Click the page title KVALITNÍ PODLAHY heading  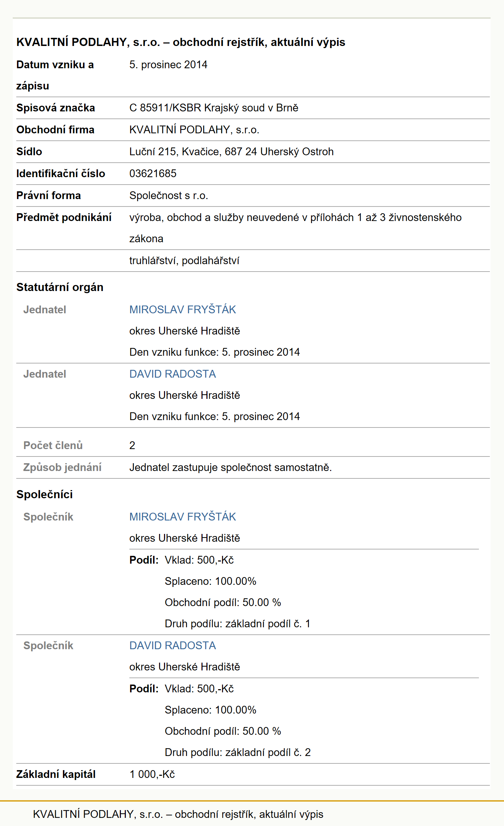[x=181, y=42]
